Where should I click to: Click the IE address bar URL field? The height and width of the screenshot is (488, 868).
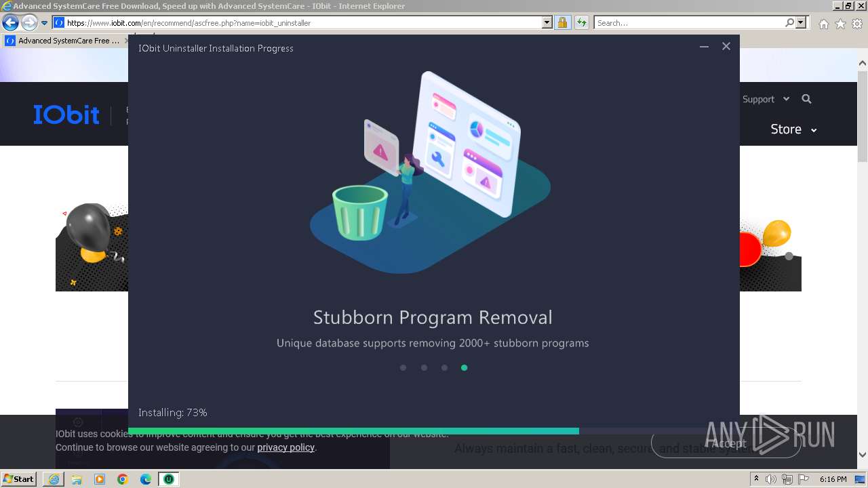[302, 23]
